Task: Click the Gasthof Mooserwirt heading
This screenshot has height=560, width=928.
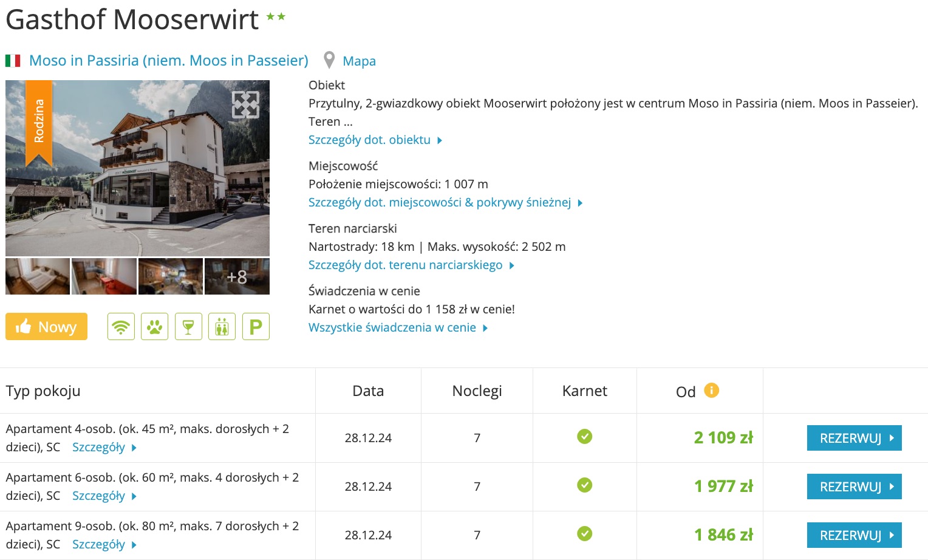Action: tap(132, 19)
